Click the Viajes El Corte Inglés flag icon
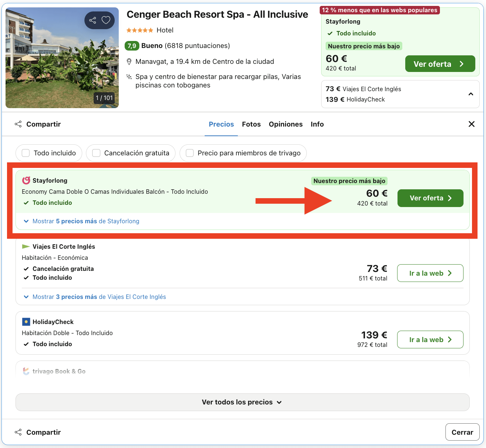 pos(25,246)
